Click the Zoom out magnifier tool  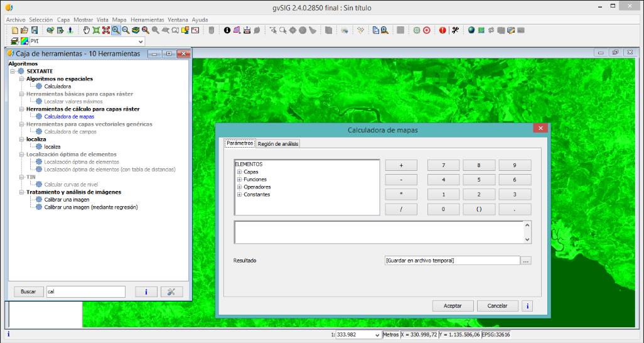tap(126, 30)
